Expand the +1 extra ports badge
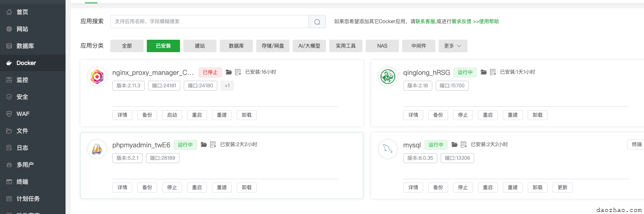The width and height of the screenshot is (644, 214). pos(227,86)
